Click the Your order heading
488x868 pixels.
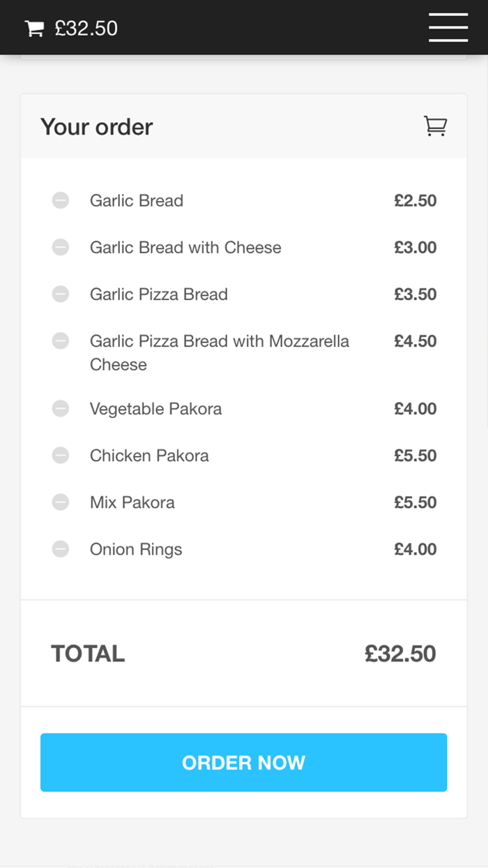(x=96, y=126)
